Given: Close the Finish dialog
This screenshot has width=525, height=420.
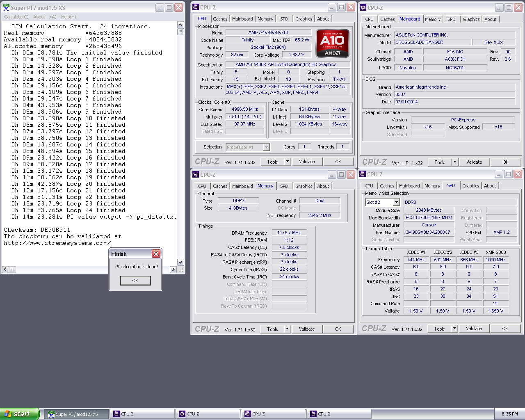Looking at the screenshot, I should click(156, 254).
